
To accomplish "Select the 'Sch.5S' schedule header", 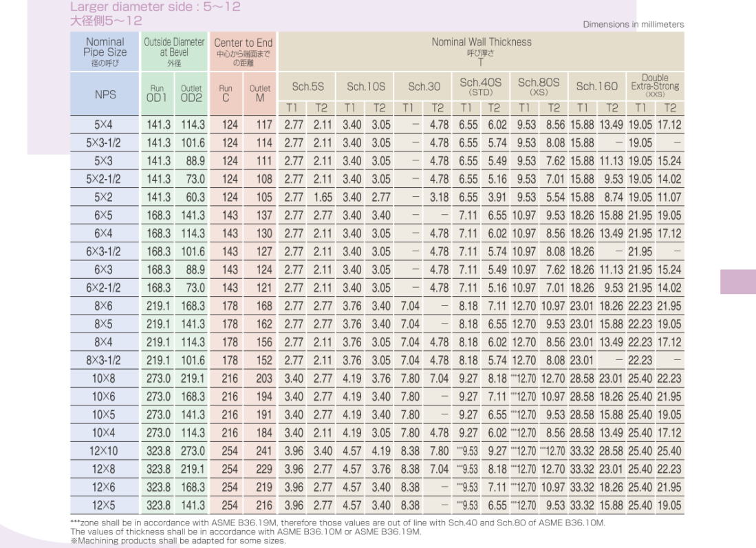I will pos(307,87).
